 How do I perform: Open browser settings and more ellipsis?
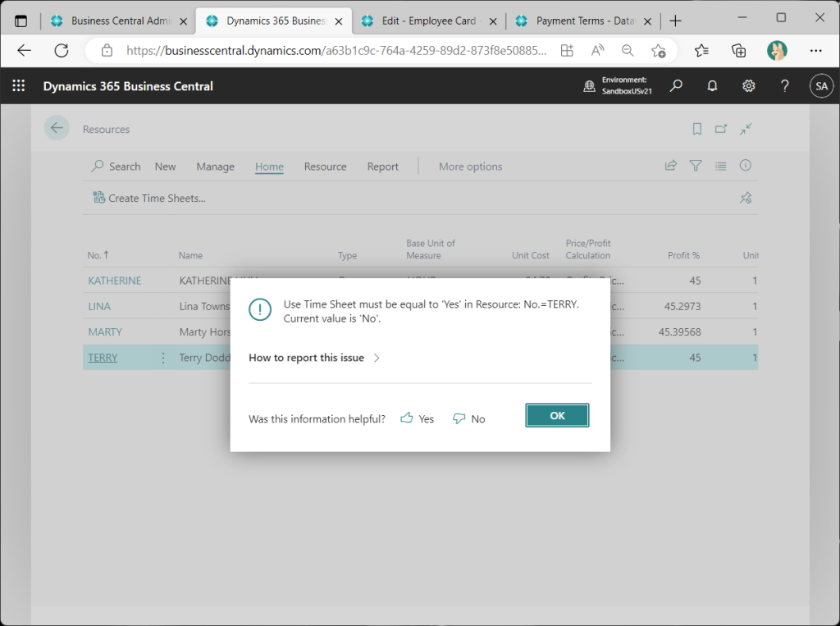(815, 50)
